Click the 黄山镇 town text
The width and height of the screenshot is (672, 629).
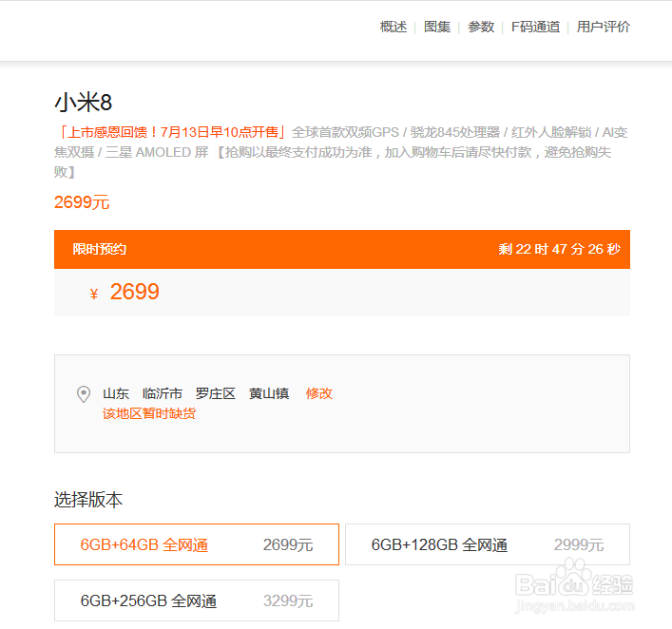[x=269, y=393]
